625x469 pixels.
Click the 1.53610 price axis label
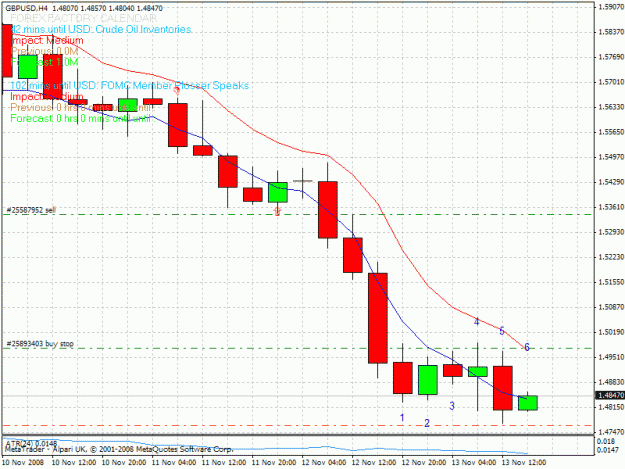[x=611, y=207]
